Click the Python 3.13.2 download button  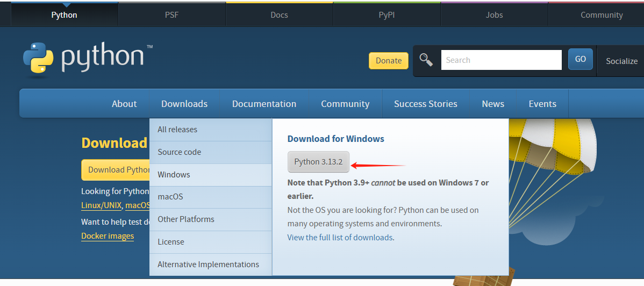point(318,162)
